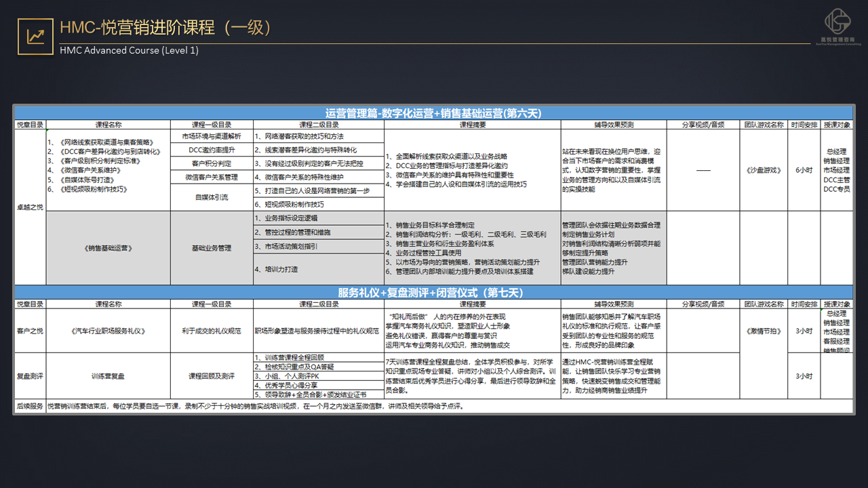Viewport: 868px width, 488px height.
Task: Select the 客户积分判定 cell
Action: (x=212, y=163)
